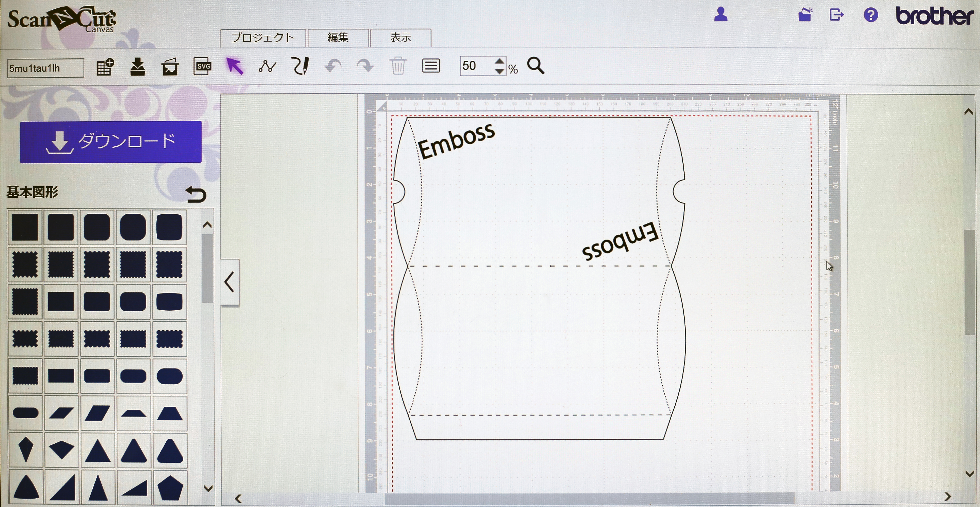The image size is (980, 507).
Task: Click the magnifier zoom icon
Action: [x=536, y=66]
